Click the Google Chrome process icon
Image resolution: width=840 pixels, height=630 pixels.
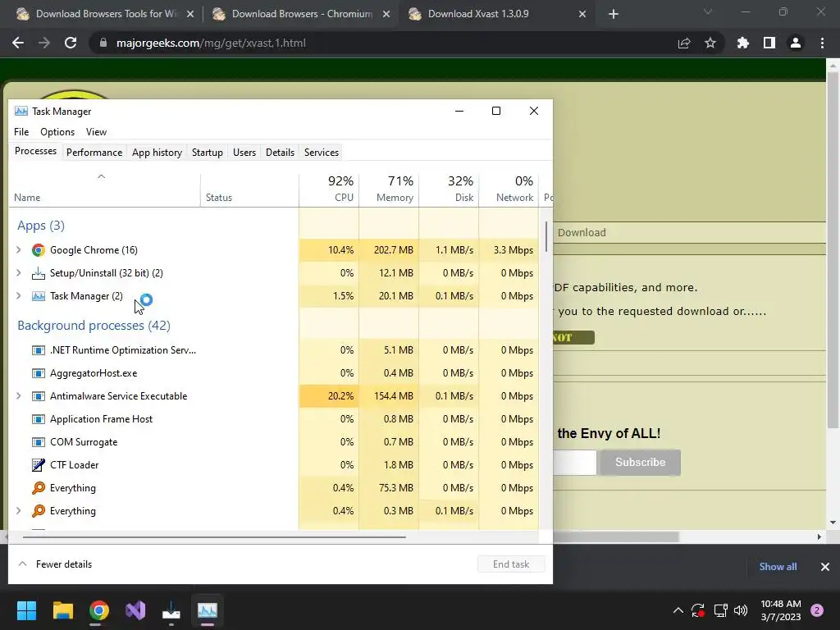pyautogui.click(x=38, y=250)
